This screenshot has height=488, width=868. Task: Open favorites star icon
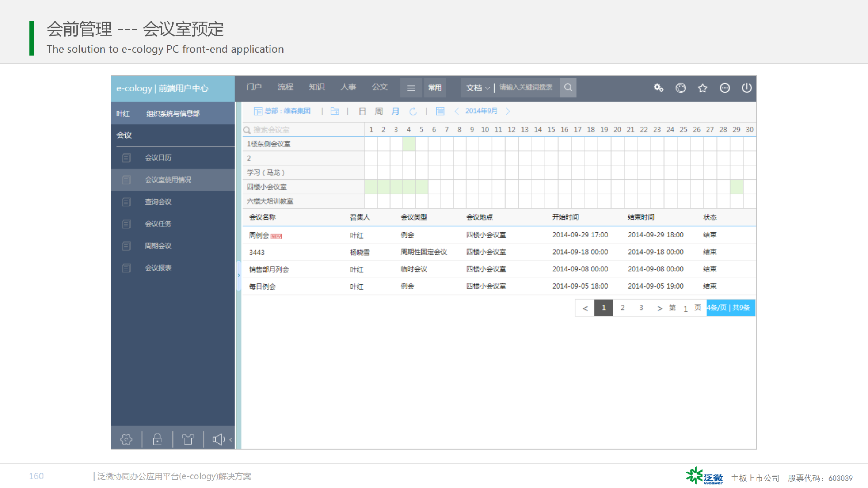[x=703, y=88]
